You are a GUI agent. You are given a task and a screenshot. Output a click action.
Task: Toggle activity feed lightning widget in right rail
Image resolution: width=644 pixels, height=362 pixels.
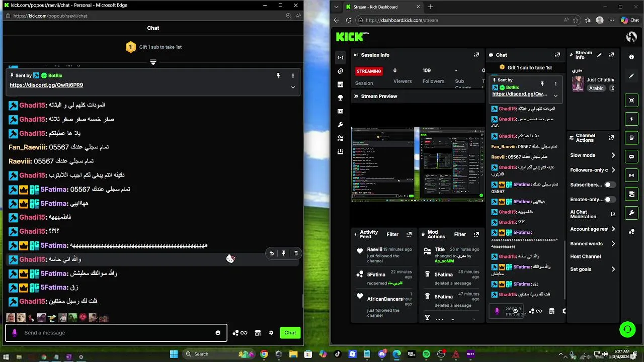click(x=631, y=119)
